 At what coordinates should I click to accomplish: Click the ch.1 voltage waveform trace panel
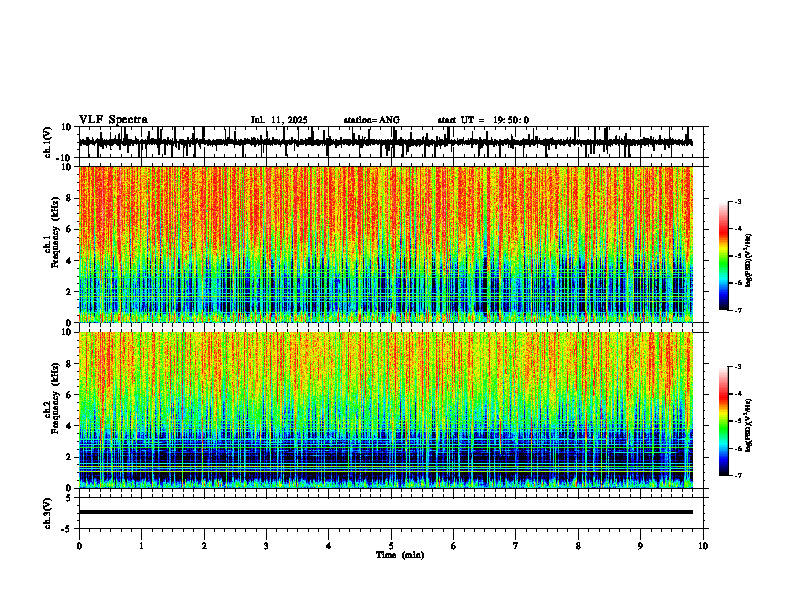[393, 142]
